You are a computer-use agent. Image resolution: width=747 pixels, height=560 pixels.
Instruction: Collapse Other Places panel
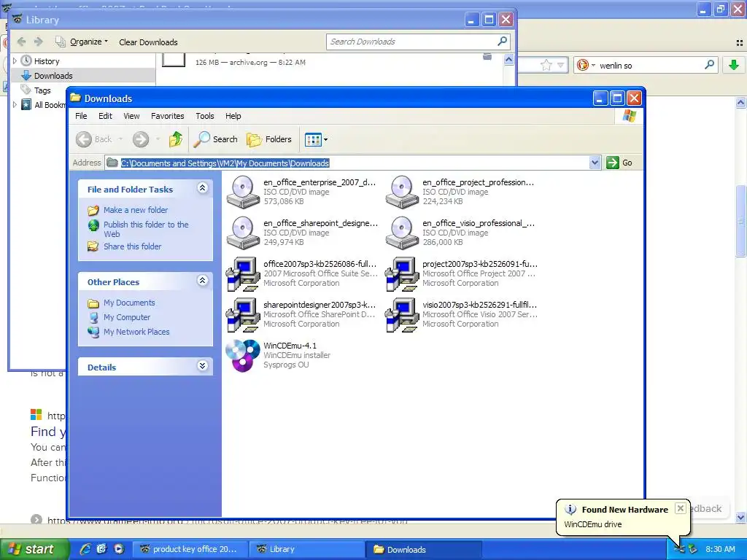click(x=203, y=281)
